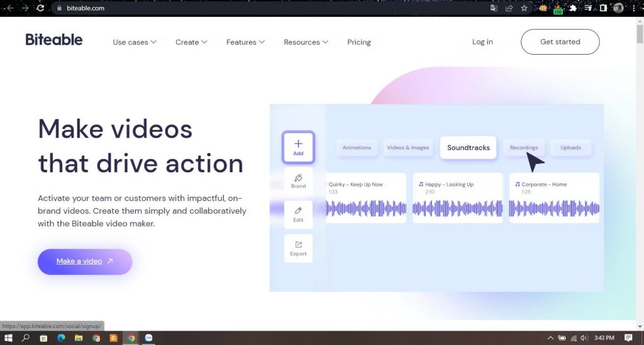Select the Corporate – Home track
The height and width of the screenshot is (345, 644).
coord(554,198)
